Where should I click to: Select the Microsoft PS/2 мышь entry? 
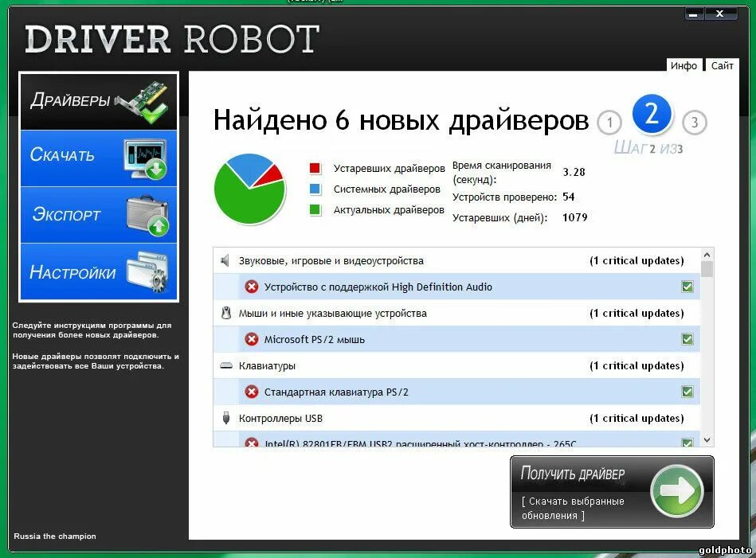coord(315,339)
